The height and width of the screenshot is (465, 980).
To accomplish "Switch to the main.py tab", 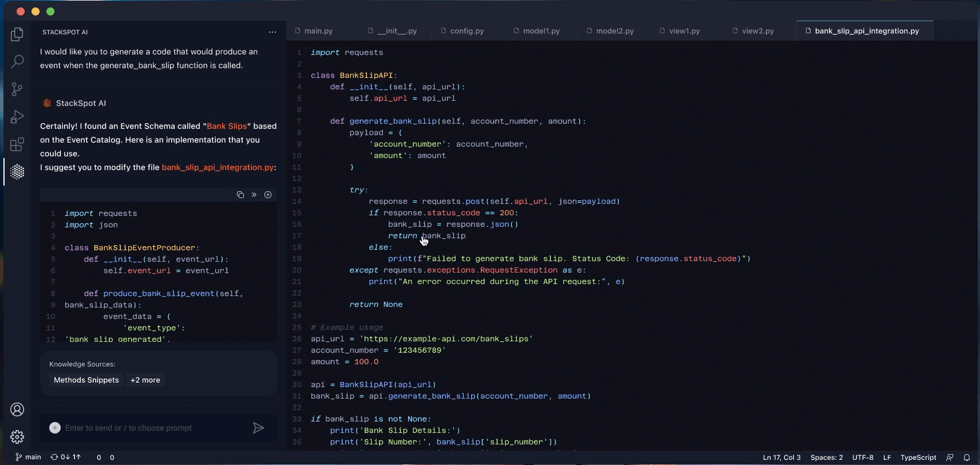I will coord(318,31).
